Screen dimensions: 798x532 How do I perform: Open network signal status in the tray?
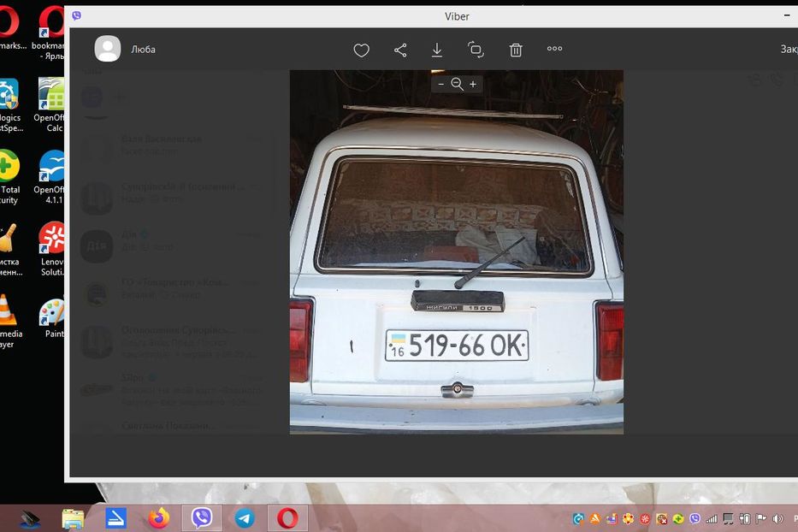[711, 519]
